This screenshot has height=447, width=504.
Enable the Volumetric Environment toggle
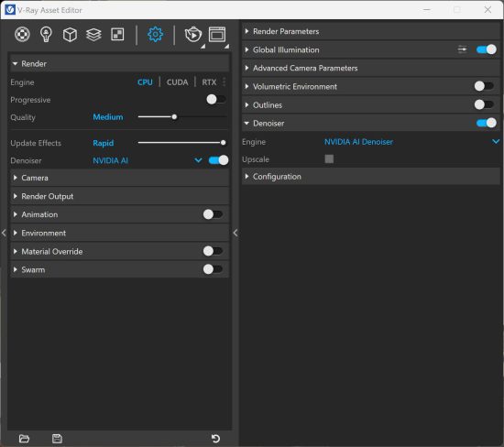point(484,86)
